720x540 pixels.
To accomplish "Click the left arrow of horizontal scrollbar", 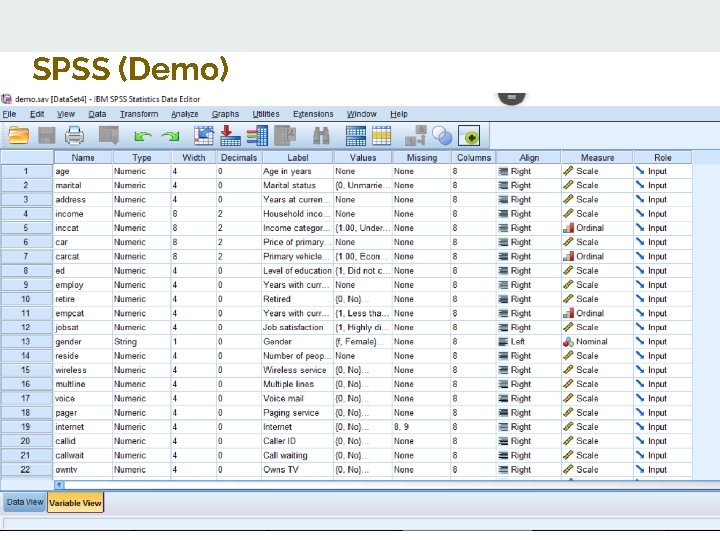I will point(59,484).
